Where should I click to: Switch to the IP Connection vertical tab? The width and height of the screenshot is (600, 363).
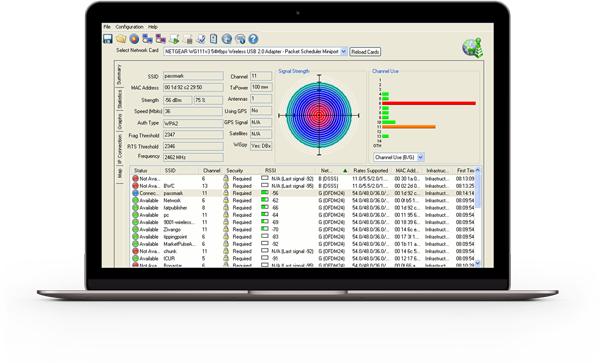tap(119, 150)
